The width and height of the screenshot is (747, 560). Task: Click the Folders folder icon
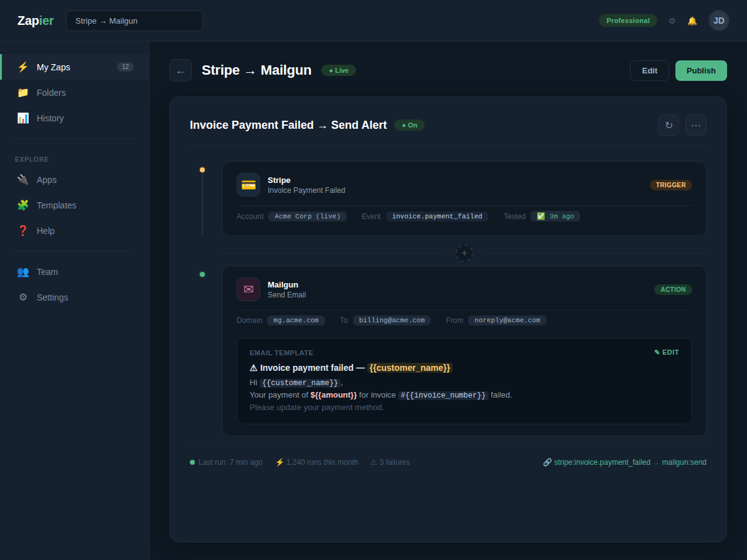coord(23,92)
